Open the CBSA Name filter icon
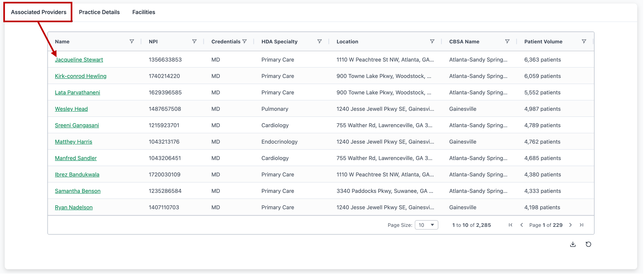Viewport: 644px width, 274px height. [507, 41]
